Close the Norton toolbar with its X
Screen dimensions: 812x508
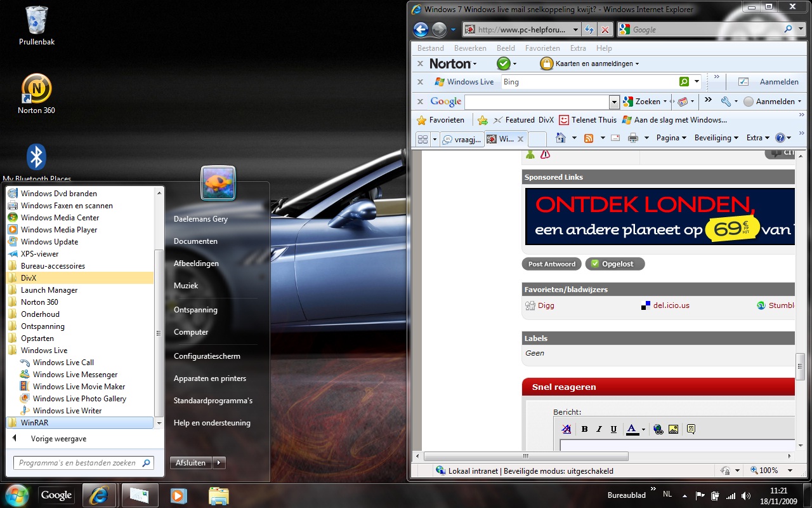420,63
